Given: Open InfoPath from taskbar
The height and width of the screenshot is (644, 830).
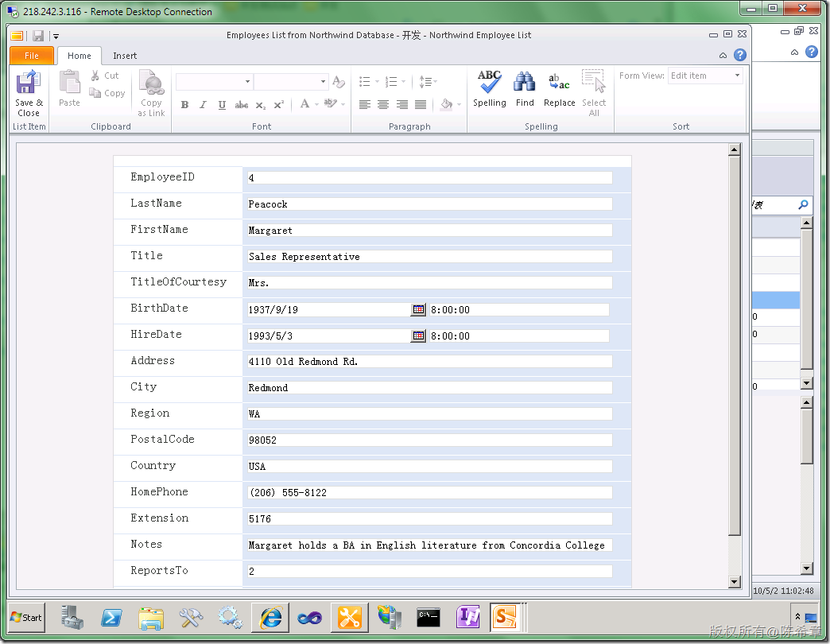Looking at the screenshot, I should (468, 618).
